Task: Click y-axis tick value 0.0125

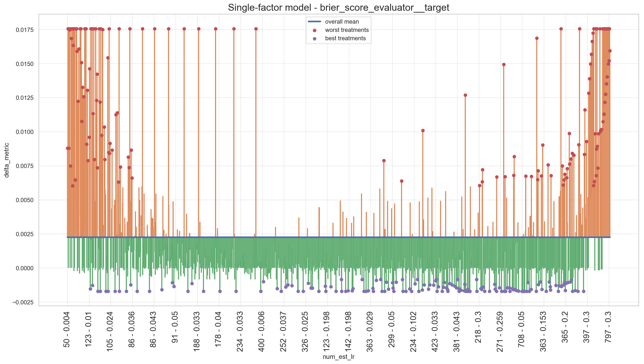Action: 25,98
